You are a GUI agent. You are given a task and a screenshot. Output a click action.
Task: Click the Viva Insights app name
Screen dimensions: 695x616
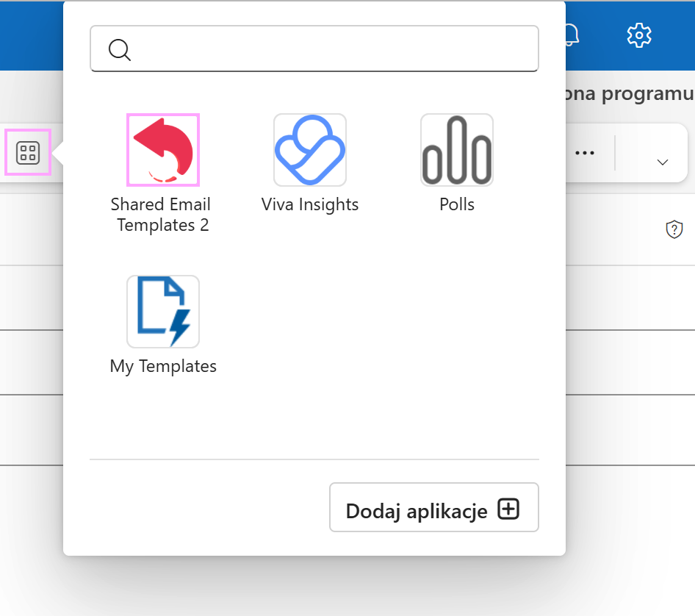pos(309,204)
